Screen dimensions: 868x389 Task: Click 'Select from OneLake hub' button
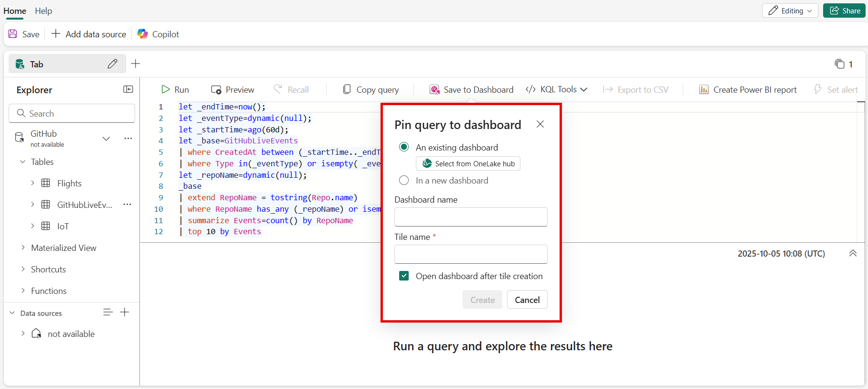coord(468,163)
